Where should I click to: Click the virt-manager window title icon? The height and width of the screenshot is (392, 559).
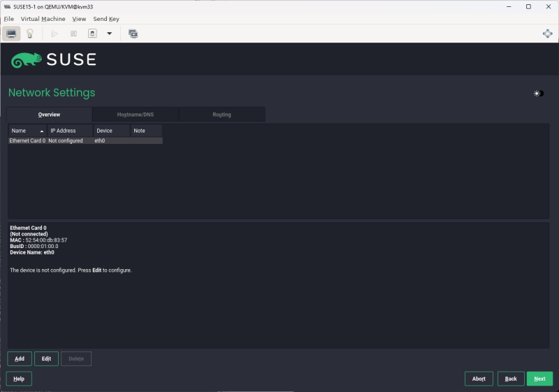7,6
